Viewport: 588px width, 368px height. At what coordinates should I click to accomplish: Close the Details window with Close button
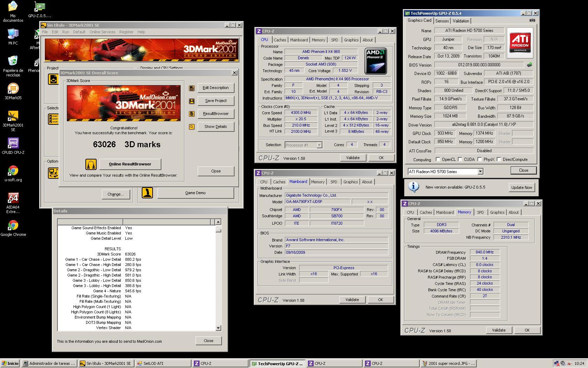click(x=209, y=341)
